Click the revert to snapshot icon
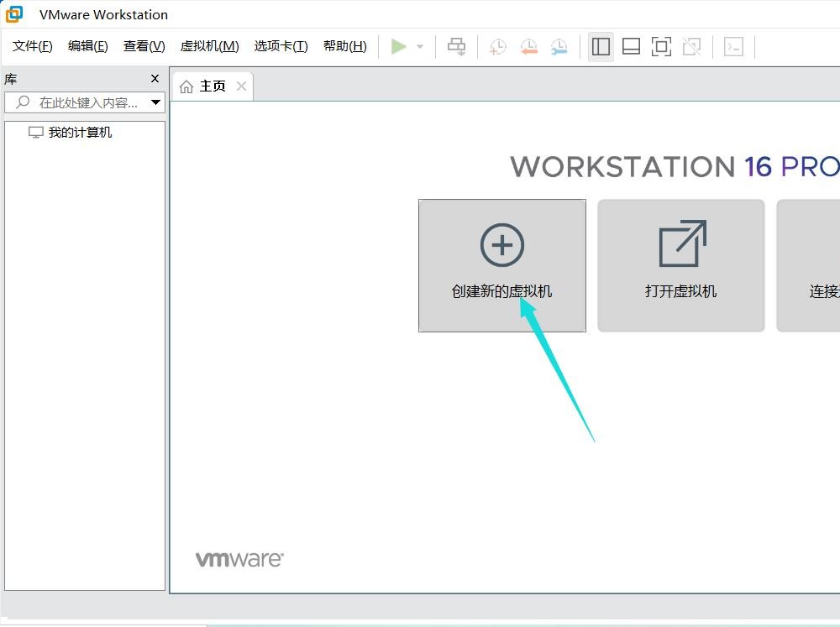The image size is (840, 627). point(528,47)
